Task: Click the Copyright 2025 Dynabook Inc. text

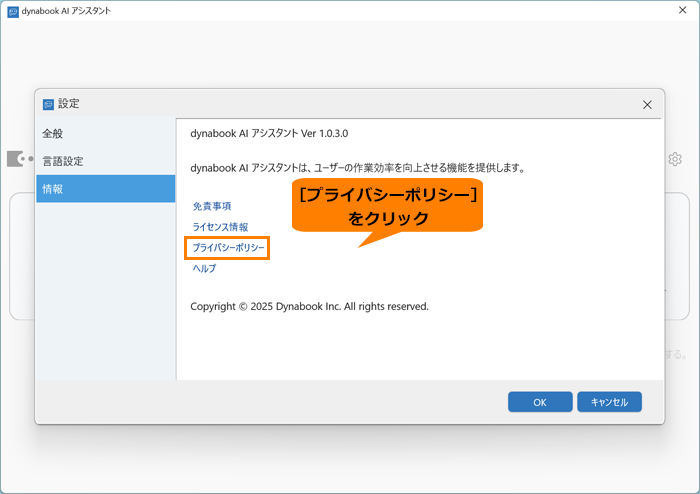Action: point(309,307)
